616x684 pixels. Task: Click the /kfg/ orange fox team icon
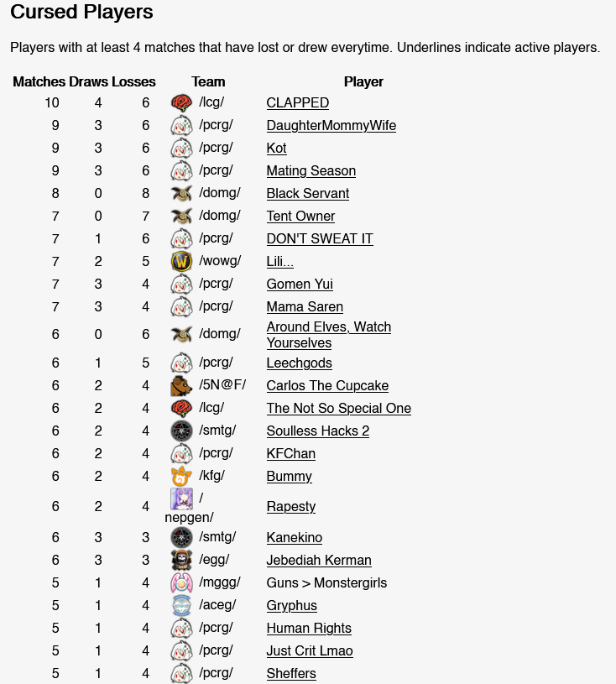point(181,477)
